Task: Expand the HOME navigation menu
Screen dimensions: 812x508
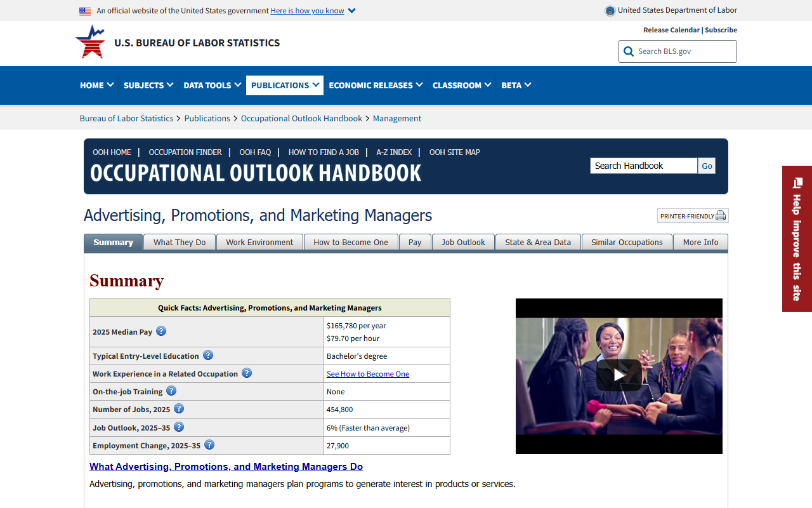Action: click(97, 85)
